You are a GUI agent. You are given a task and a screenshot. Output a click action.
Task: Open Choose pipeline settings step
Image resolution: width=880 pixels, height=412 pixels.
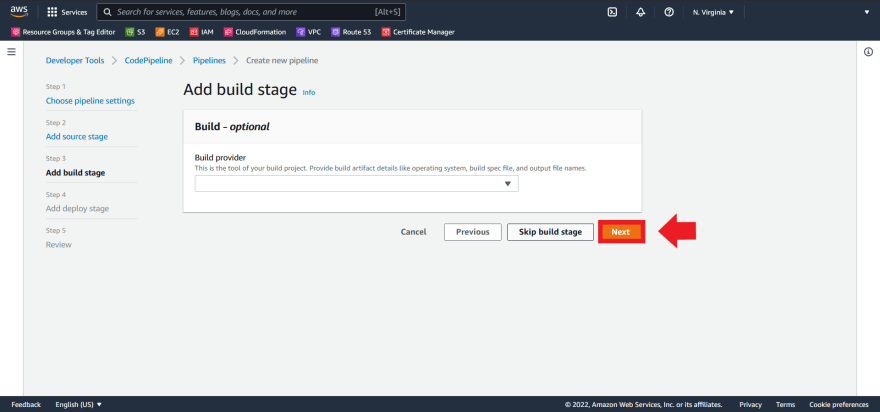click(90, 101)
